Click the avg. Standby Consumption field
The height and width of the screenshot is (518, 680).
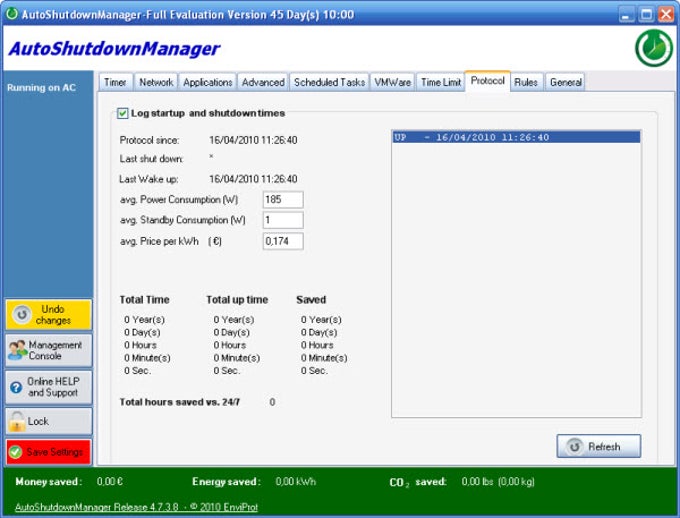point(283,220)
